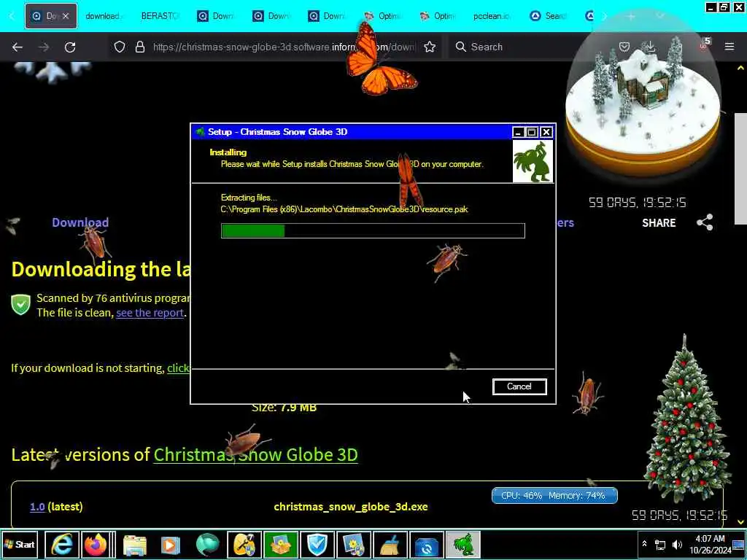Open Internet Explorer from the taskbar

pyautogui.click(x=62, y=544)
